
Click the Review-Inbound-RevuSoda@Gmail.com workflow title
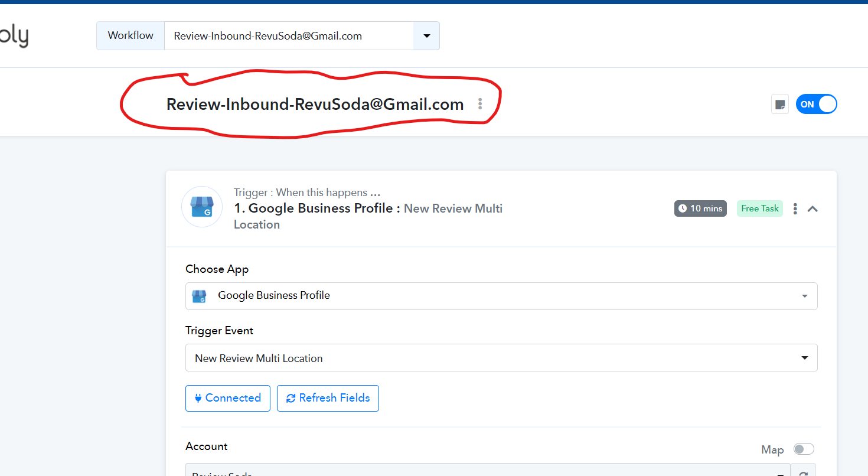[315, 105]
